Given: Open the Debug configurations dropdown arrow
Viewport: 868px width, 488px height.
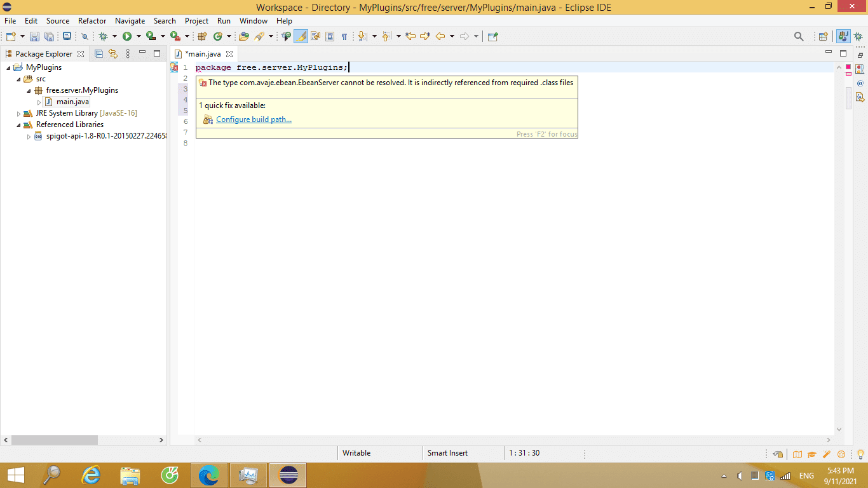Looking at the screenshot, I should tap(114, 37).
